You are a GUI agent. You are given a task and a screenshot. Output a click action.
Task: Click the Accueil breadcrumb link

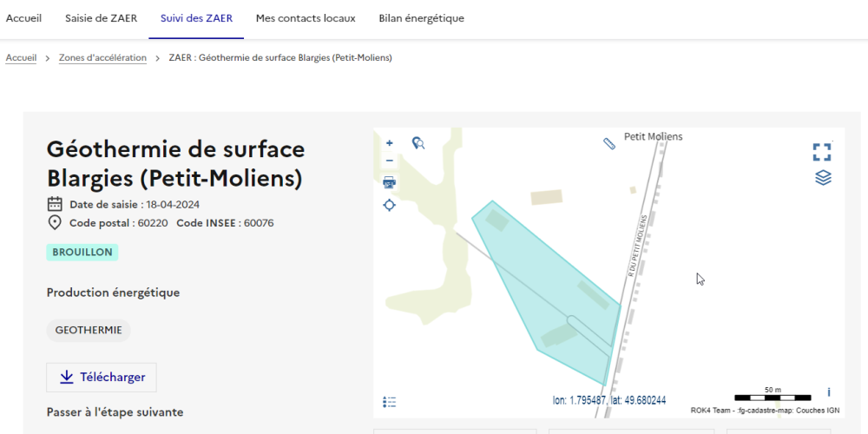pos(21,58)
